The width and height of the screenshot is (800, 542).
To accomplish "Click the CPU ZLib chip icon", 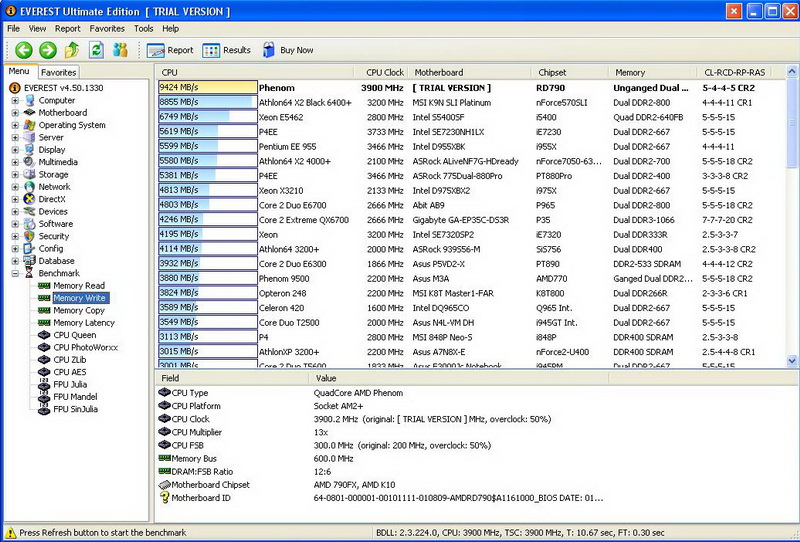I will pos(44,360).
